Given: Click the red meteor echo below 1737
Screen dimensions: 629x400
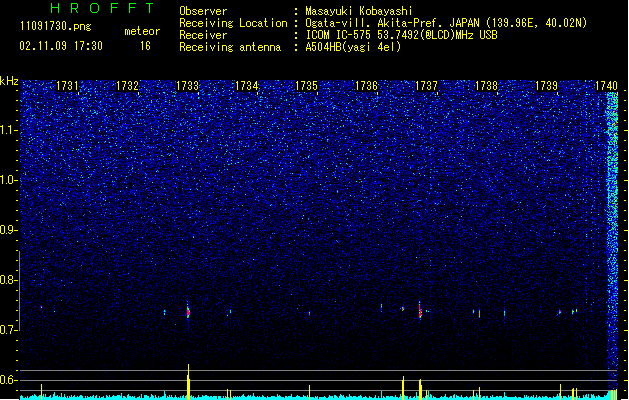Looking at the screenshot, I should (x=420, y=311).
